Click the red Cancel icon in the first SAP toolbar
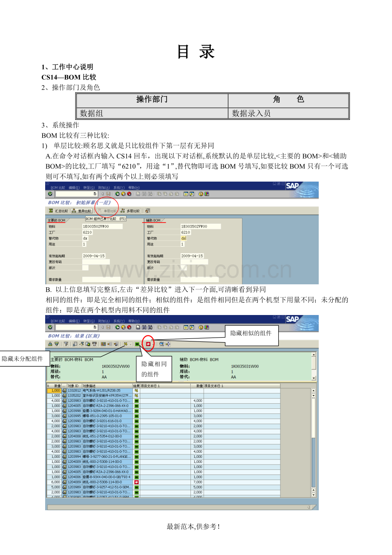This screenshot has height=555, width=392. tap(129, 194)
